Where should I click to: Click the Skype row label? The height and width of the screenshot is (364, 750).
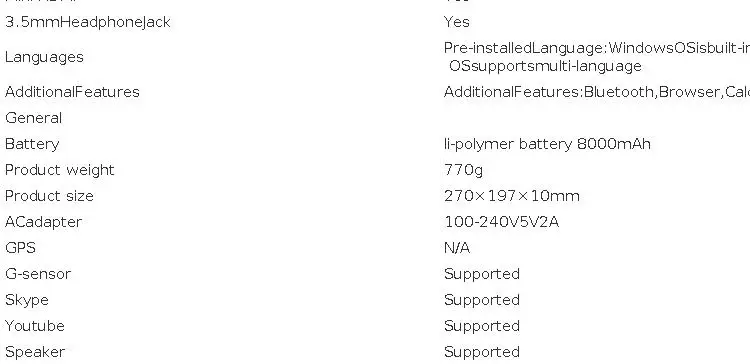click(27, 300)
